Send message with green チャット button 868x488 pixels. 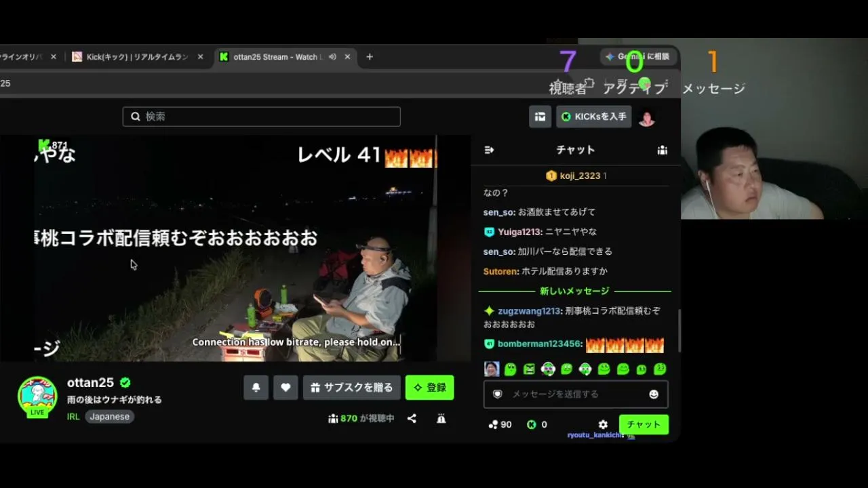tap(644, 424)
